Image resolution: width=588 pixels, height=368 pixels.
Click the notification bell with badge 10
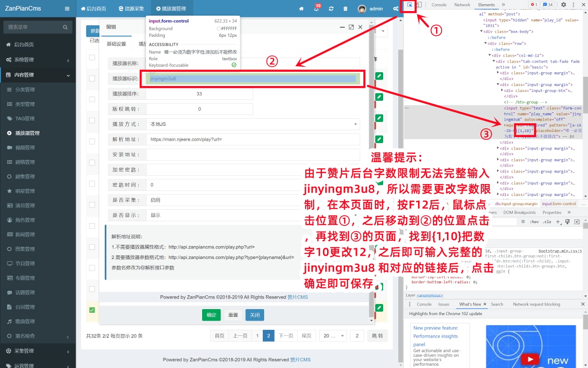tap(316, 9)
